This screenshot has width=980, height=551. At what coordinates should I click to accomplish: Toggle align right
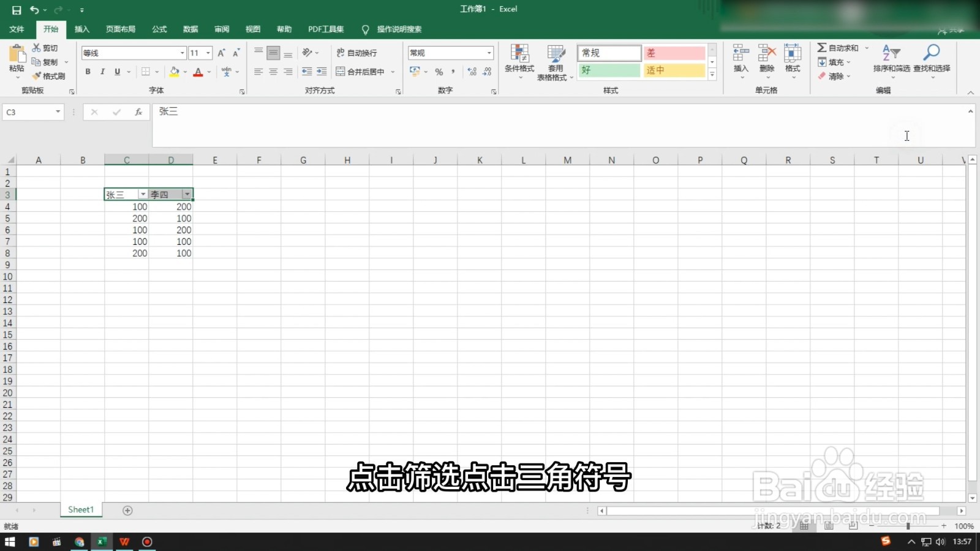click(x=288, y=72)
